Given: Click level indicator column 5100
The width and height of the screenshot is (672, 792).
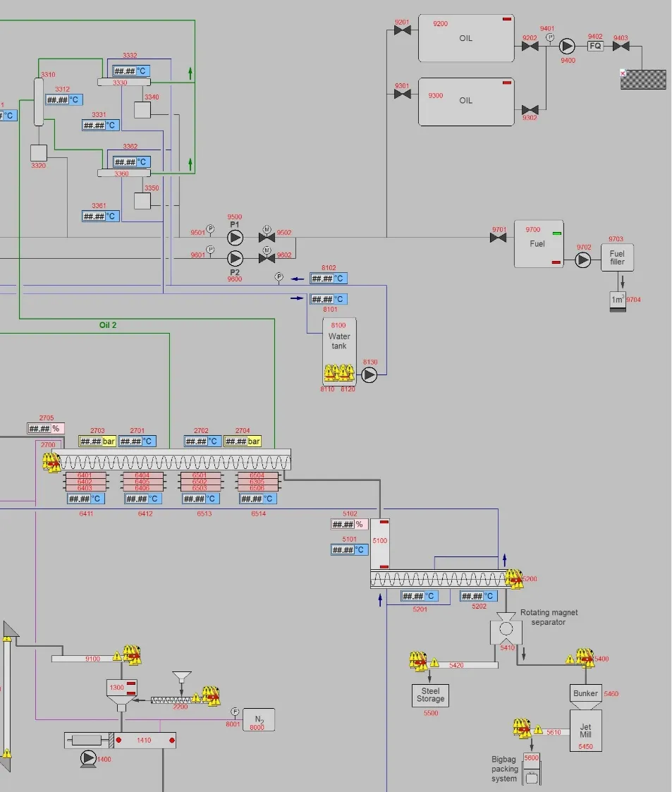Looking at the screenshot, I should point(381,543).
